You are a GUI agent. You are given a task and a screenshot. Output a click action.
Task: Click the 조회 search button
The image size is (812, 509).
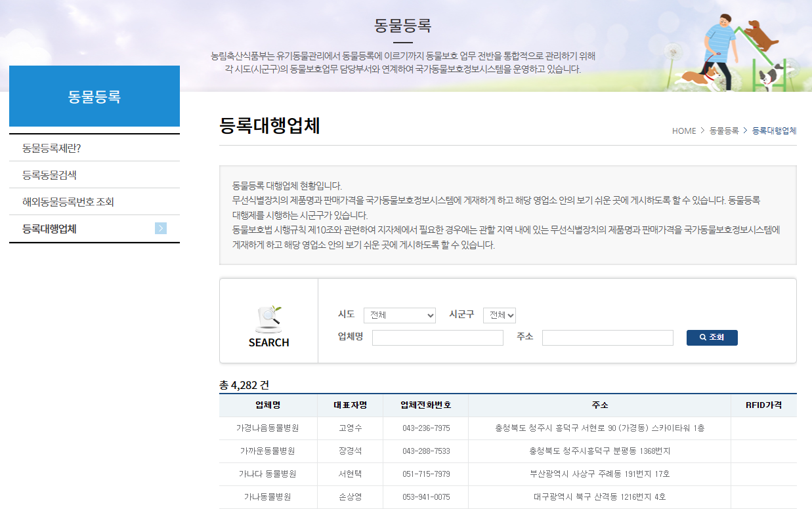[x=712, y=337]
